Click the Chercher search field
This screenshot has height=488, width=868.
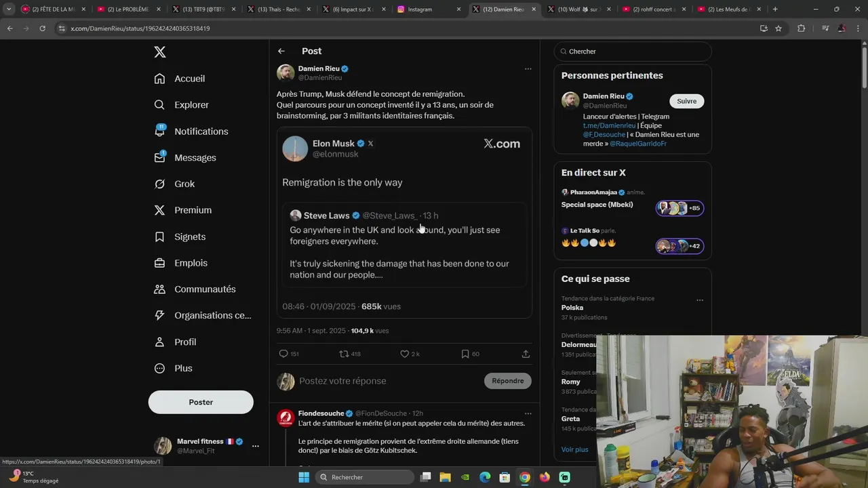pyautogui.click(x=633, y=52)
